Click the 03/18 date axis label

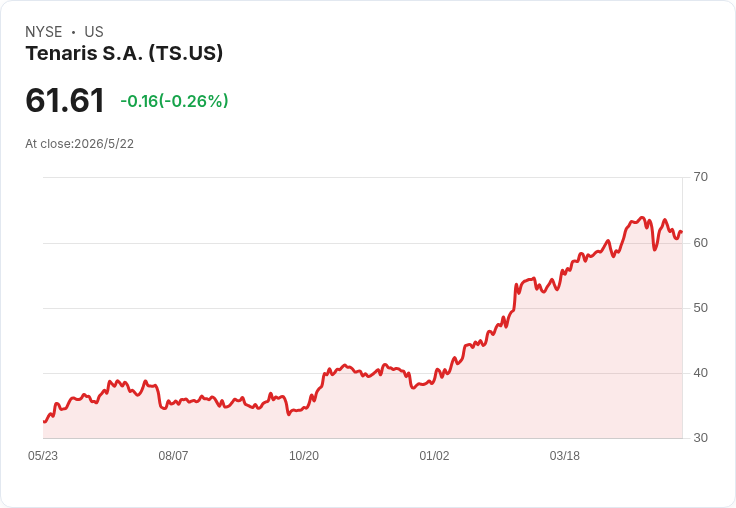tap(565, 455)
